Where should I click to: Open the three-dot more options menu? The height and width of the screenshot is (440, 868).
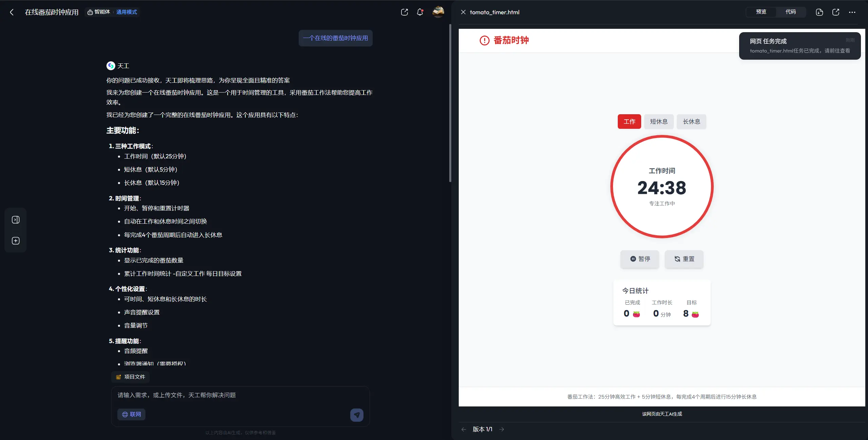pyautogui.click(x=852, y=12)
